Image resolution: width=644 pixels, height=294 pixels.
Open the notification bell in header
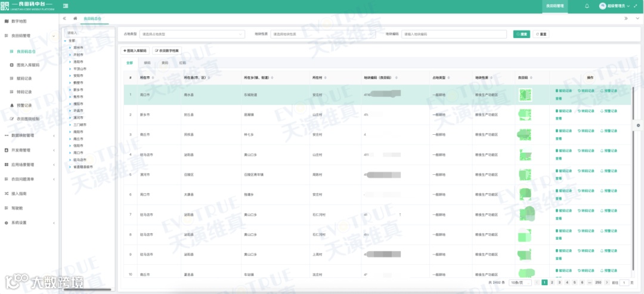tap(587, 6)
